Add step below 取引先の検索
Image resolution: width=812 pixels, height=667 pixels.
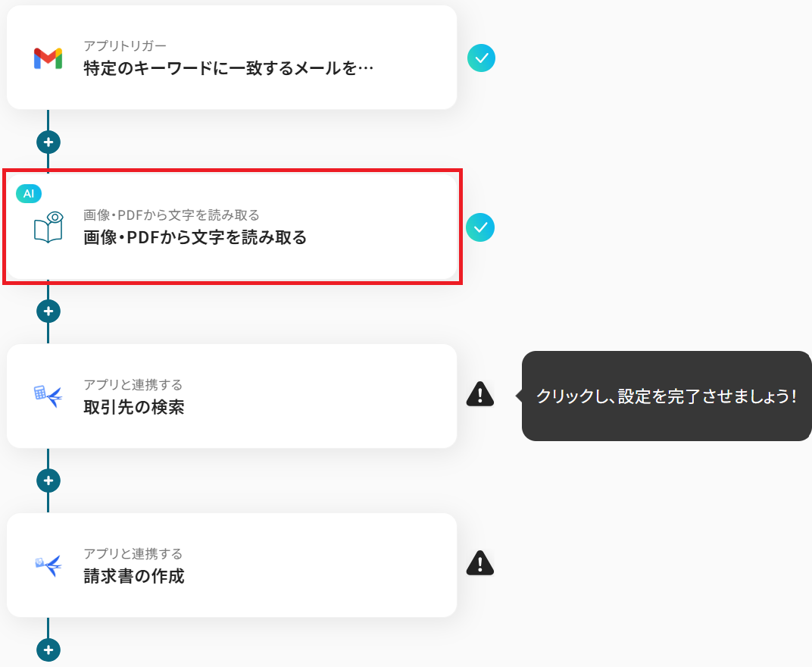(48, 481)
